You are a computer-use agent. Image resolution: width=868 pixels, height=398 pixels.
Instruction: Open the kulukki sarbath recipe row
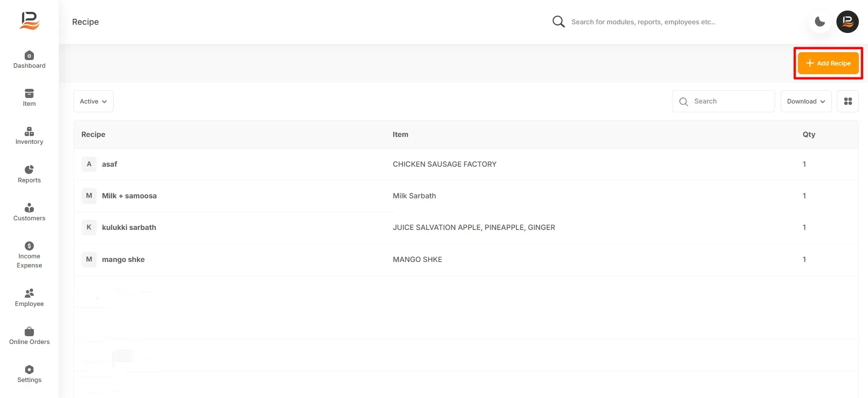coord(466,228)
